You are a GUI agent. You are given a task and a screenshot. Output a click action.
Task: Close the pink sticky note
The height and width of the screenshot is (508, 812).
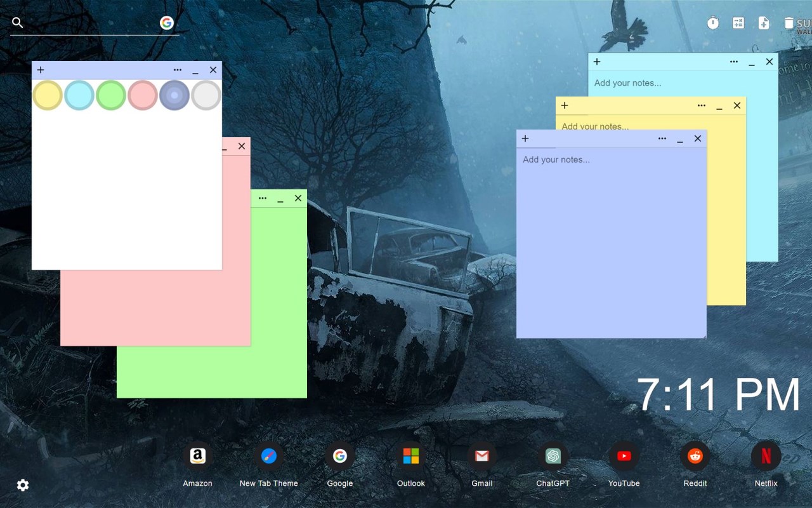pyautogui.click(x=242, y=146)
